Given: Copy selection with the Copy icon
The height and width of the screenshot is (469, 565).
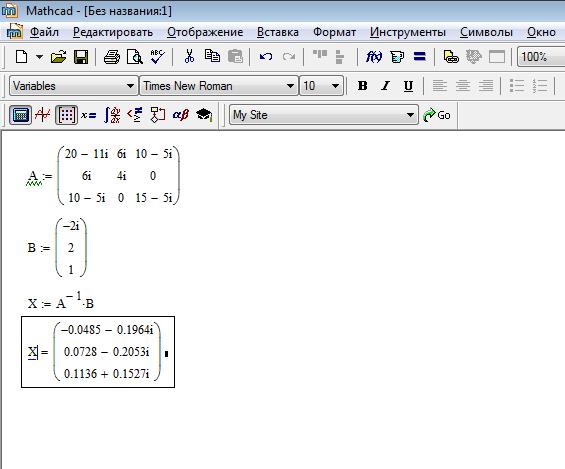Looking at the screenshot, I should [x=212, y=56].
